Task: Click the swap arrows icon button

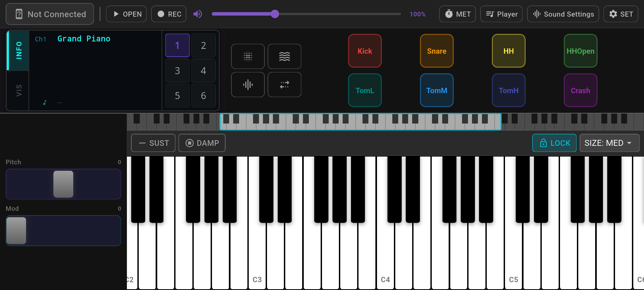Action: pyautogui.click(x=284, y=85)
